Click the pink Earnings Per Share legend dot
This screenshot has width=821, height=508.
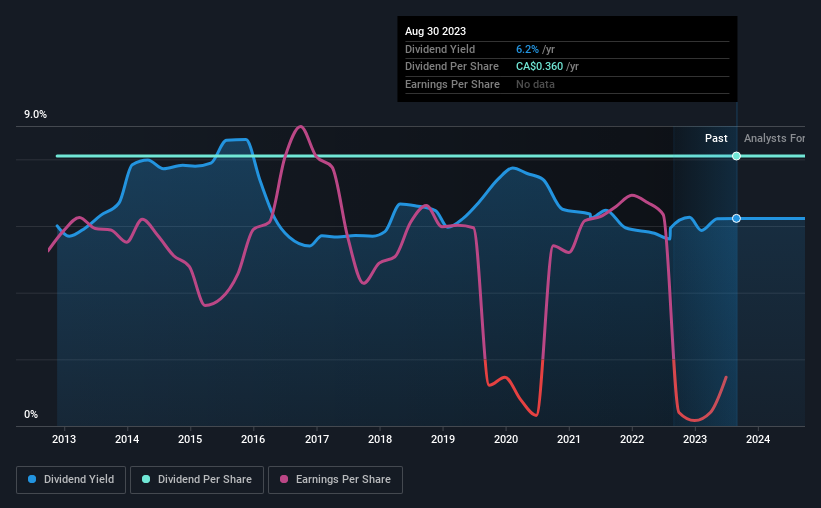(284, 479)
